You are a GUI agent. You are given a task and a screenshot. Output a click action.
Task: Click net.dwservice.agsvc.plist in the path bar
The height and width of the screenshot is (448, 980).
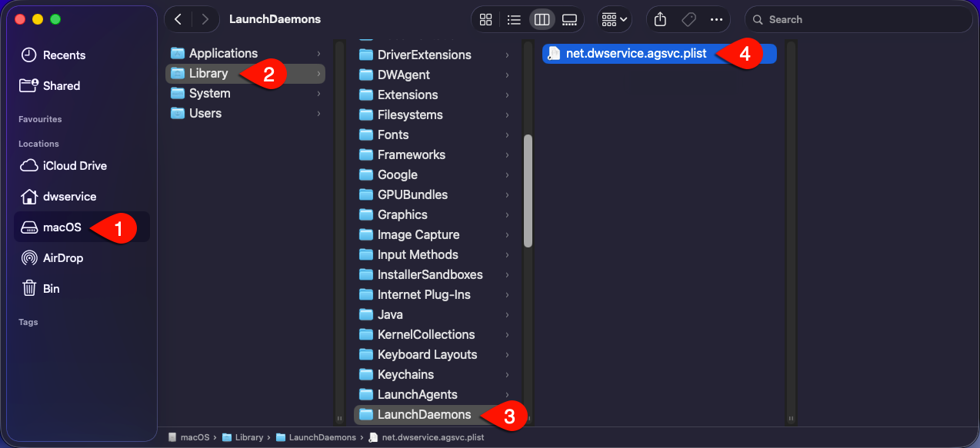pos(427,437)
